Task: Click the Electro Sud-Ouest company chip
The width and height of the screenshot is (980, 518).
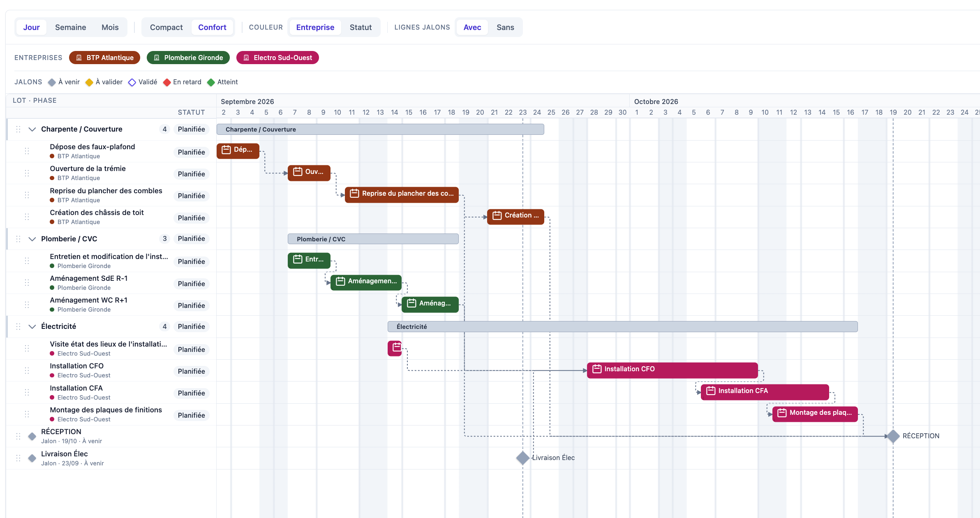Action: tap(277, 58)
